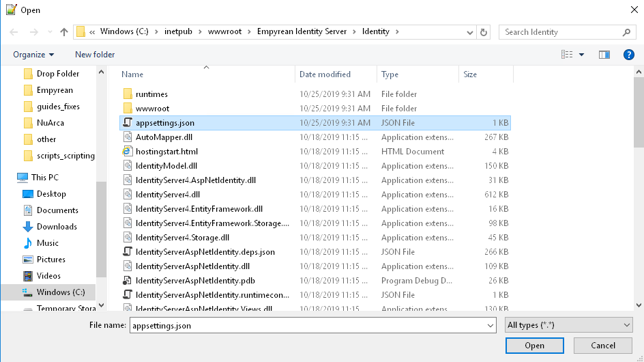Select the runtimes folder icon
The image size is (644, 362).
(128, 94)
